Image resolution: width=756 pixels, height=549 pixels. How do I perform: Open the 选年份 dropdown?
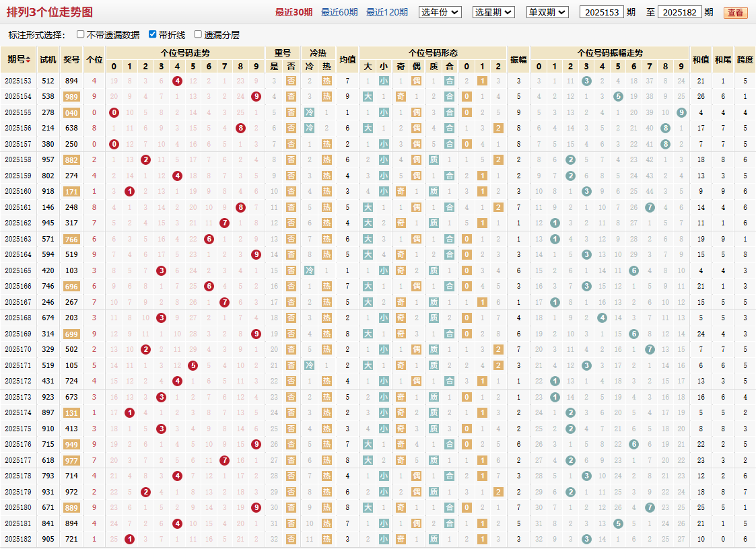[440, 12]
